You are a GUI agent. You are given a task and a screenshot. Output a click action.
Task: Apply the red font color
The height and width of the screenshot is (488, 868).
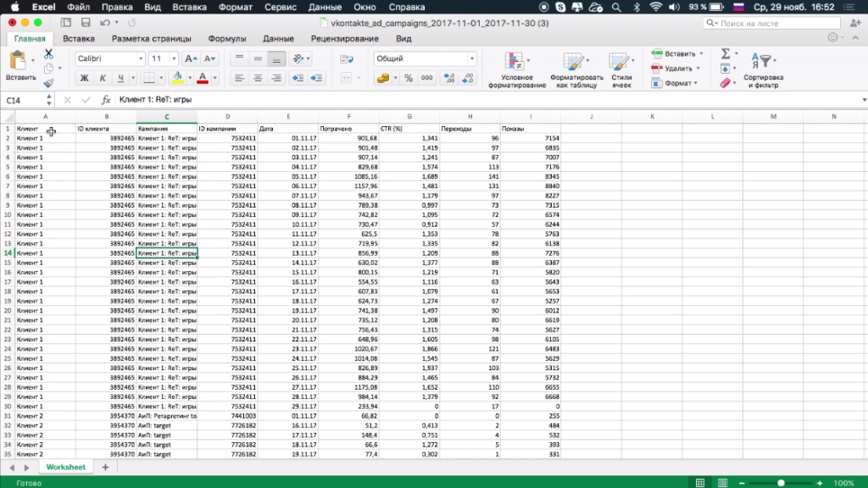[x=203, y=78]
